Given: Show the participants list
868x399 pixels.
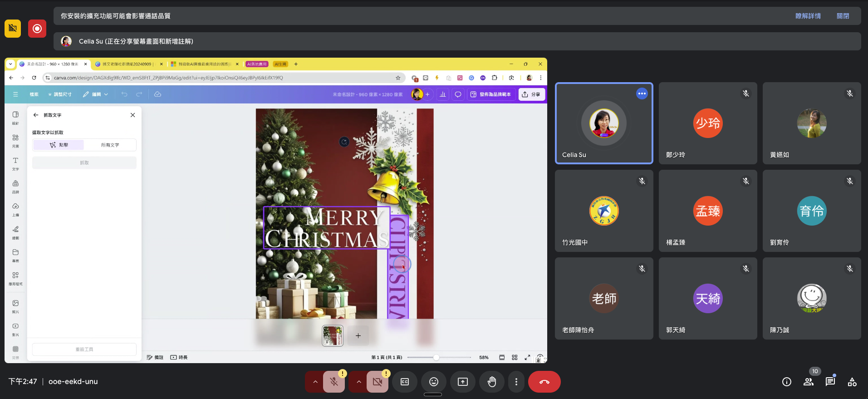Looking at the screenshot, I should point(809,382).
